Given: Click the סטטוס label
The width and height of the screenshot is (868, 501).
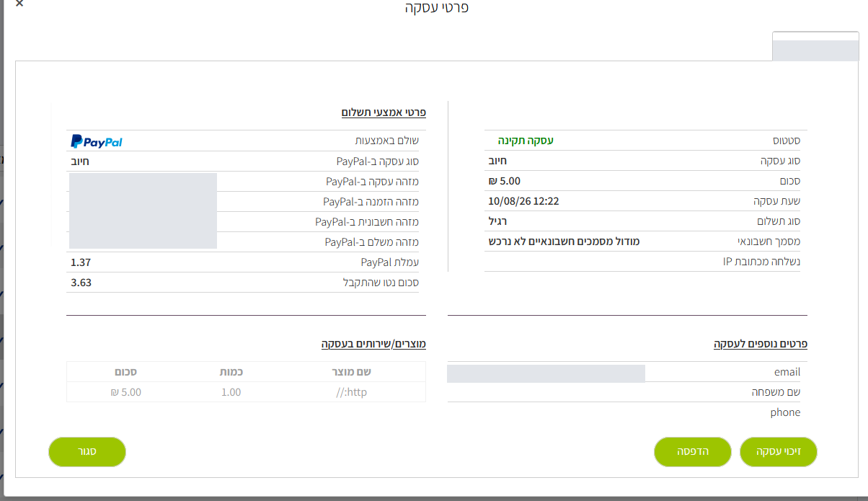Looking at the screenshot, I should point(786,141).
